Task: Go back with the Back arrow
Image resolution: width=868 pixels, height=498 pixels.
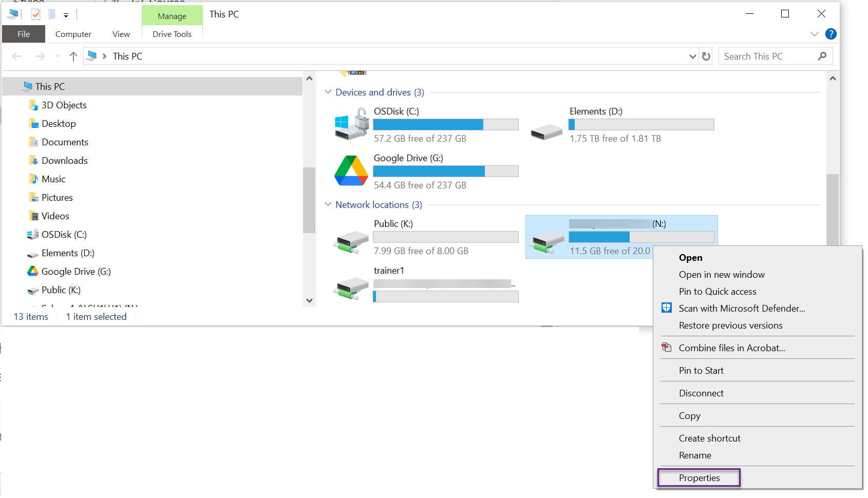Action: [x=17, y=56]
